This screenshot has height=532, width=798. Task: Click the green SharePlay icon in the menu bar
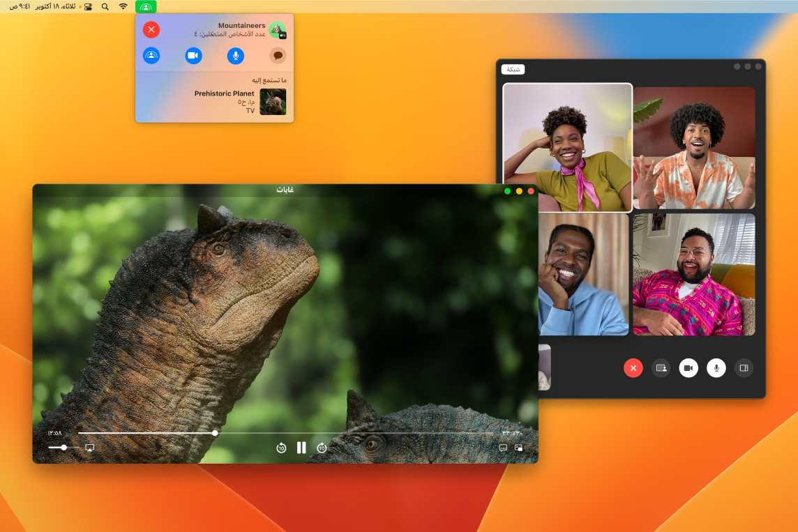[x=146, y=7]
